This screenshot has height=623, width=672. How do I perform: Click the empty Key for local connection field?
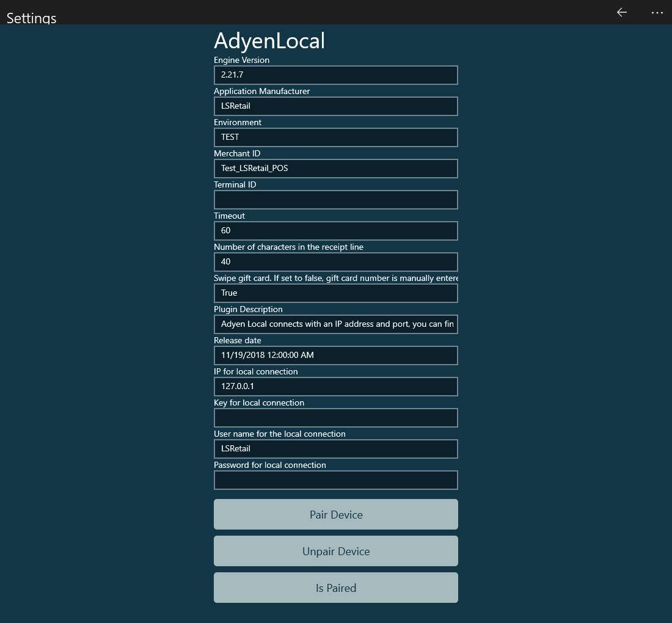pos(335,418)
